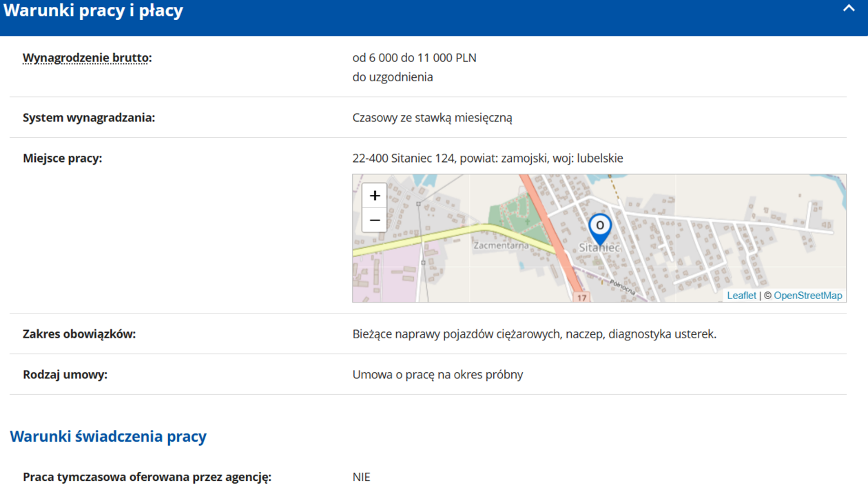
Task: Click the Sitaniec place name on map
Action: pos(599,248)
